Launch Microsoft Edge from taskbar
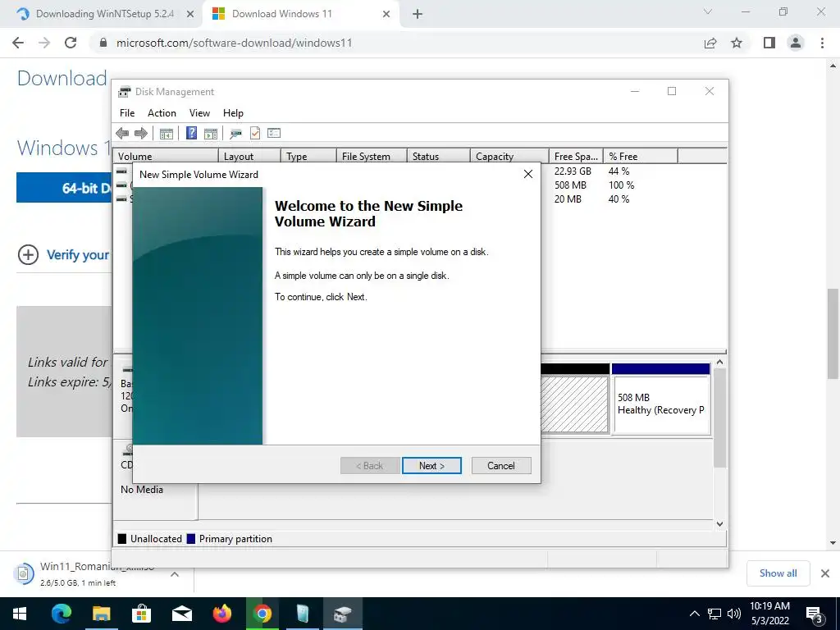This screenshot has height=630, width=840. pyautogui.click(x=61, y=614)
